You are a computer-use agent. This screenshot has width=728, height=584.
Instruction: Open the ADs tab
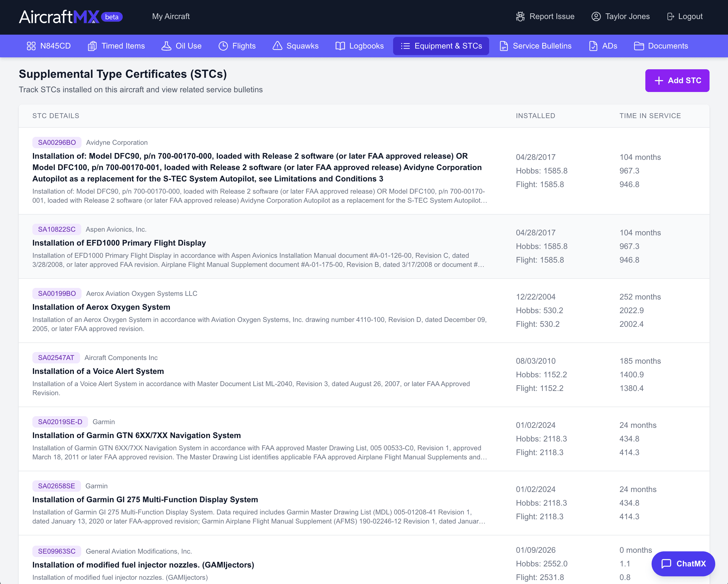click(603, 46)
